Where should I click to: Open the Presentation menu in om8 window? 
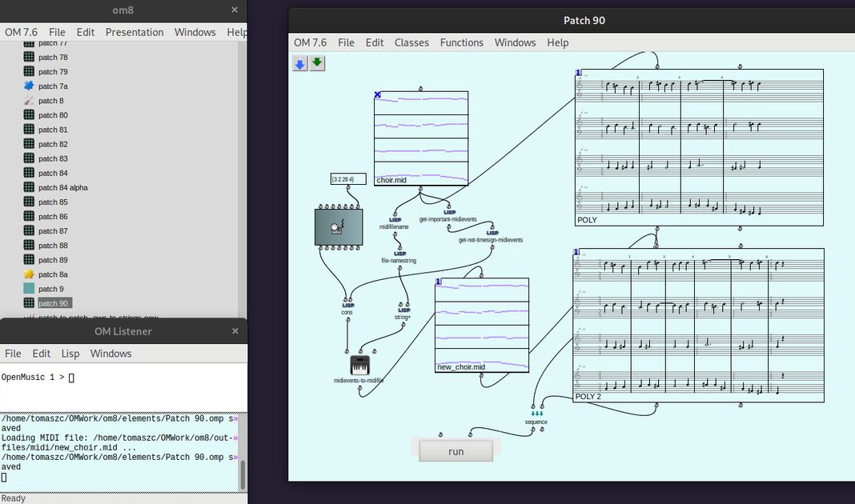[134, 32]
